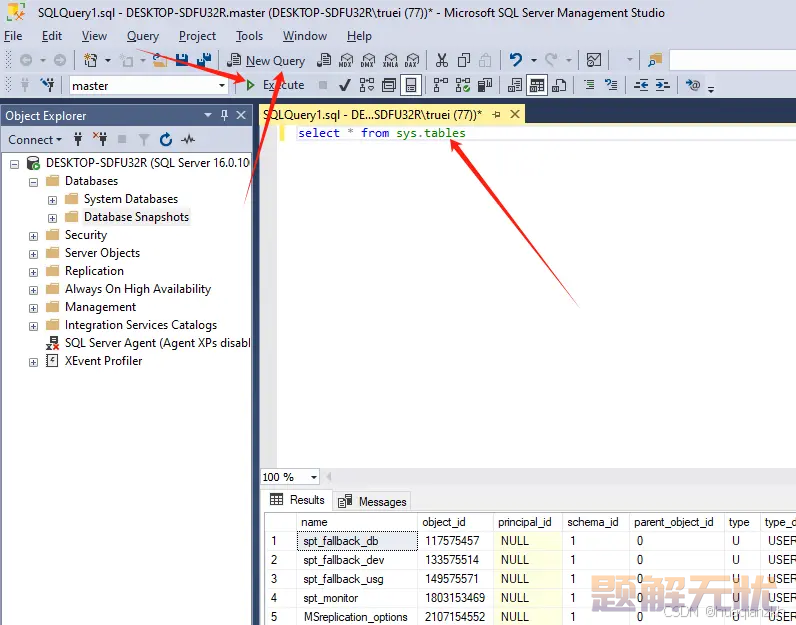Open the Connect dropdown in Object Explorer
This screenshot has width=796, height=625.
pos(35,139)
